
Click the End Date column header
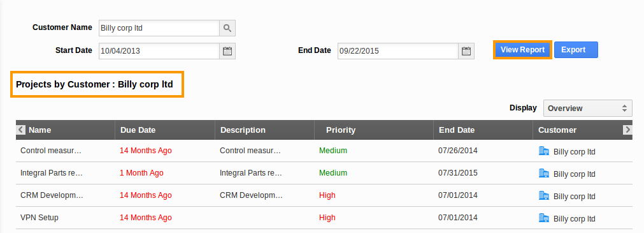click(x=457, y=130)
